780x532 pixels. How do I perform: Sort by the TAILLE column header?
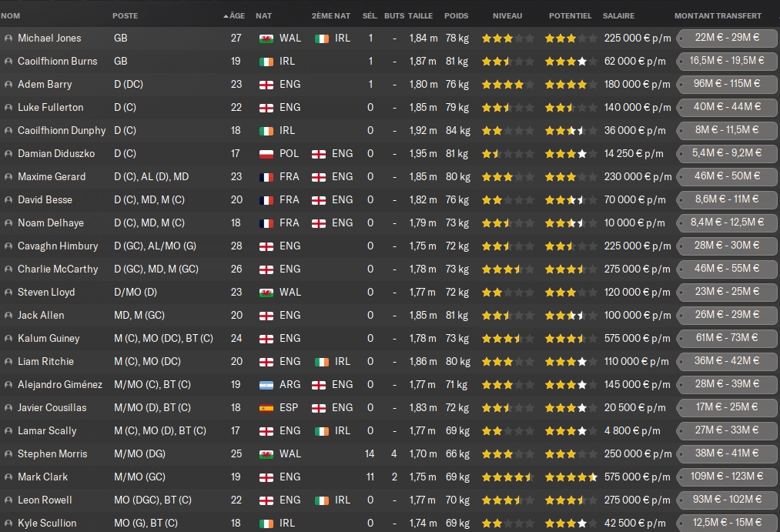420,16
